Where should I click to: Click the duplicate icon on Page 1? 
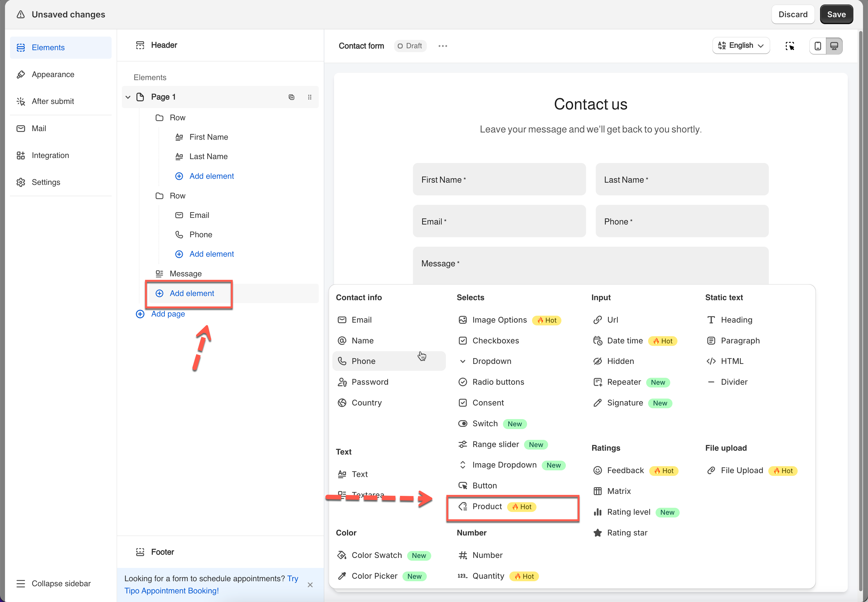291,97
